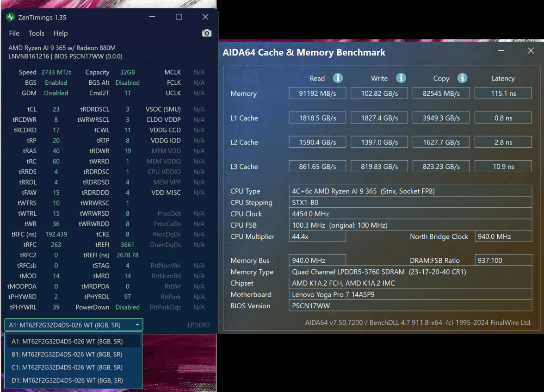This screenshot has width=544, height=392.
Task: Maximize the ZenTimings window
Action: coord(179,17)
